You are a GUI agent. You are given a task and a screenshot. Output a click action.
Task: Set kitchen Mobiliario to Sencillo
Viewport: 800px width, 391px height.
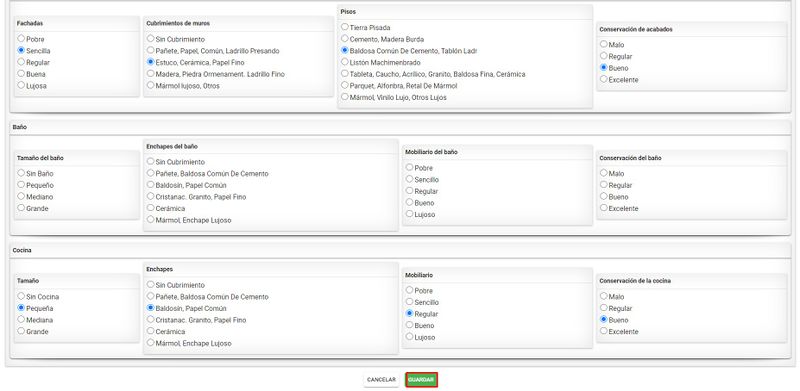(x=409, y=302)
